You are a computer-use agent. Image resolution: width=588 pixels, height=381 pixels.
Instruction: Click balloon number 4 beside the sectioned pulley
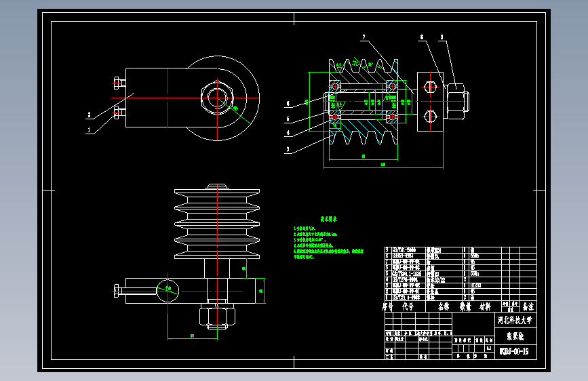(288, 133)
